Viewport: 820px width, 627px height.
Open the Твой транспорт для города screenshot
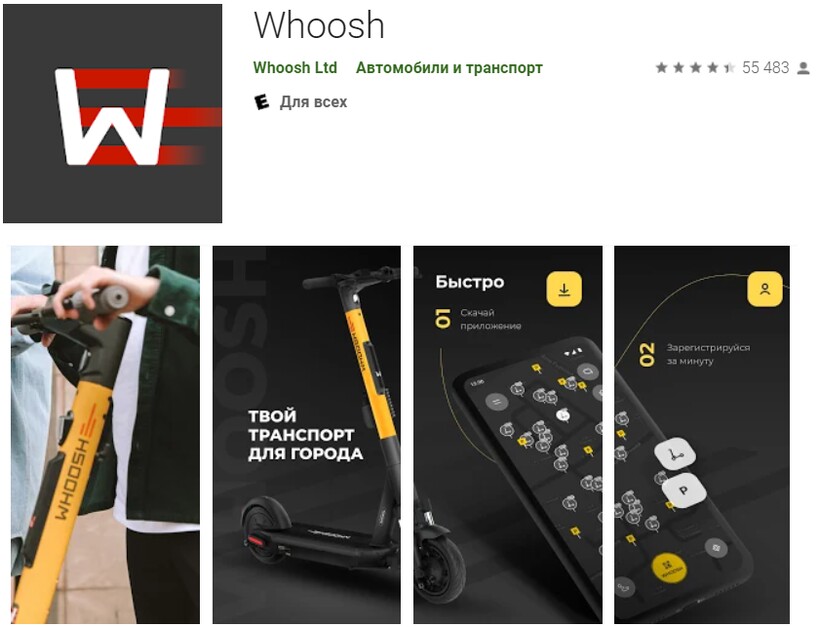tap(306, 435)
